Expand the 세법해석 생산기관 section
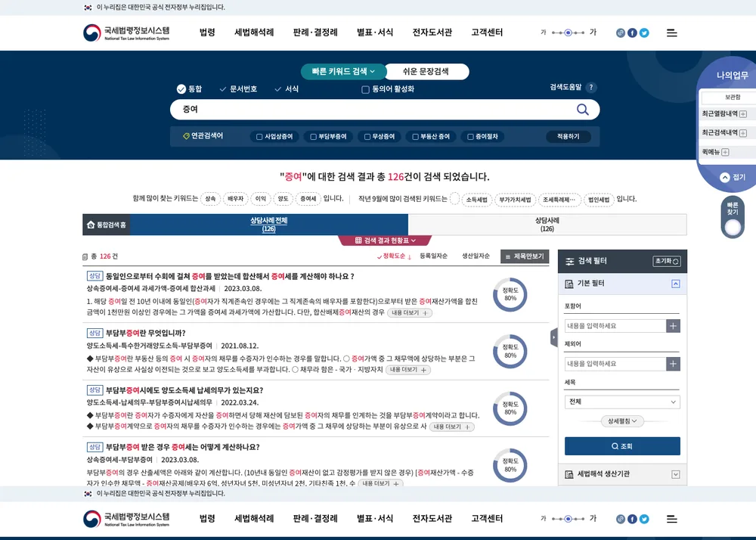756x540 pixels. point(675,475)
